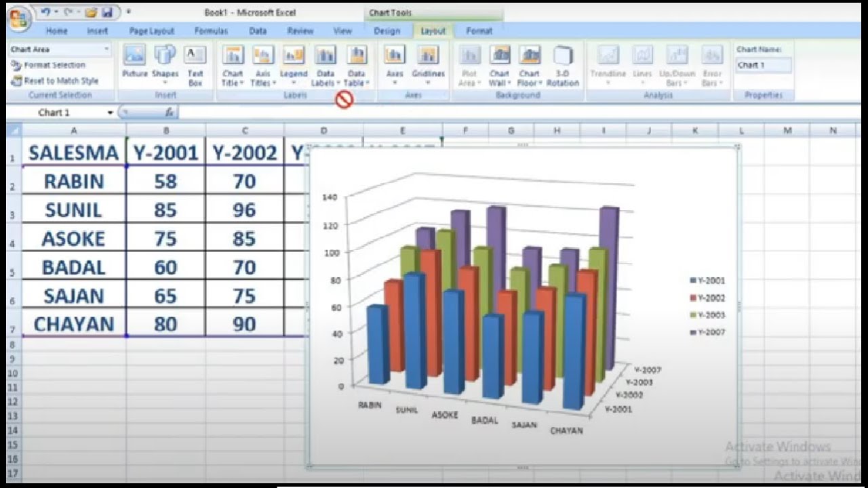Click the Trendline button

click(x=608, y=66)
